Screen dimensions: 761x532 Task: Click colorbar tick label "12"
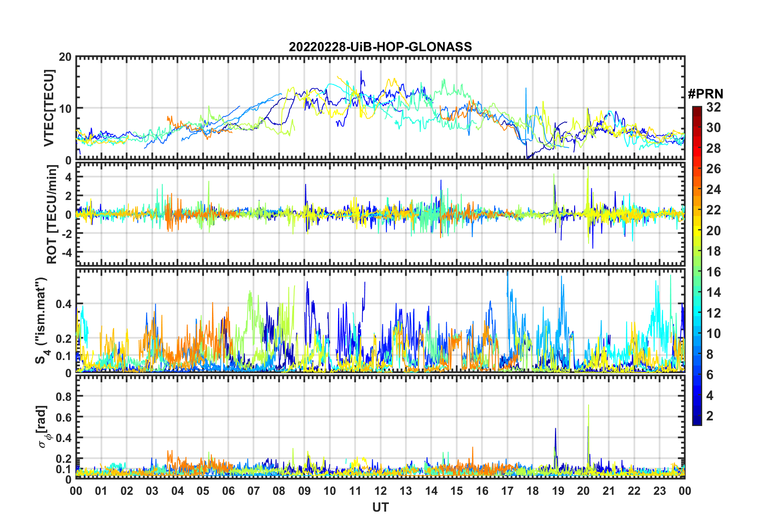(713, 313)
